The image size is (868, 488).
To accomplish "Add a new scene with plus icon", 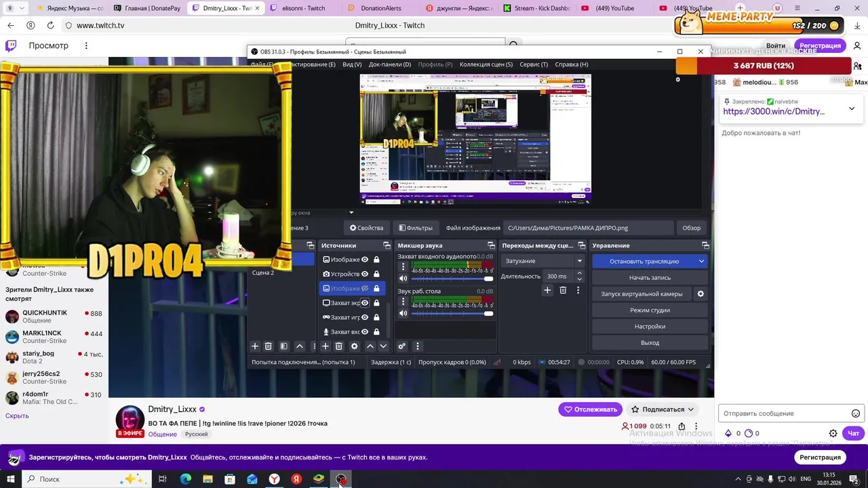I will 255,346.
